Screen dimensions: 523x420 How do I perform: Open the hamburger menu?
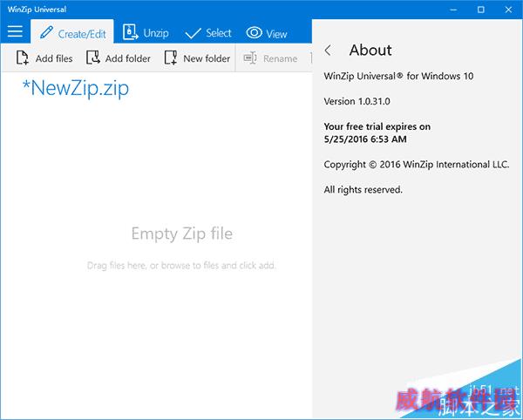[15, 31]
